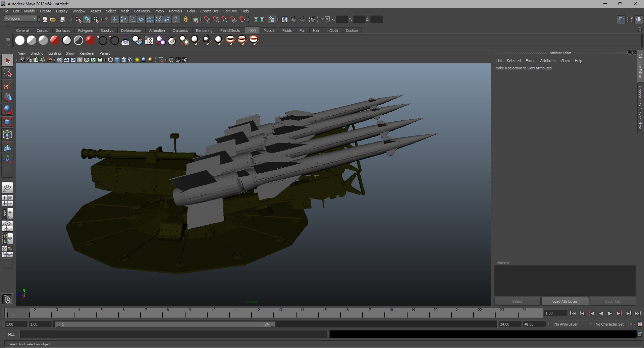Switch to the nCloth shelf tab

tap(332, 31)
